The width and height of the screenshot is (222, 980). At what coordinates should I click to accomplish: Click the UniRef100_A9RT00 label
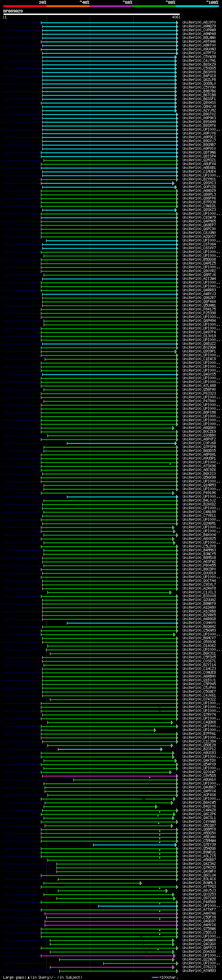tap(199, 45)
